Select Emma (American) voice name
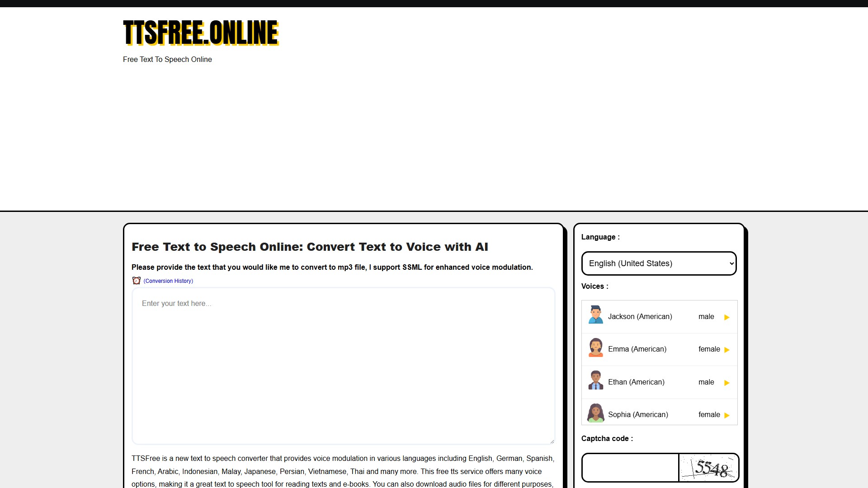The width and height of the screenshot is (868, 488). pos(637,349)
